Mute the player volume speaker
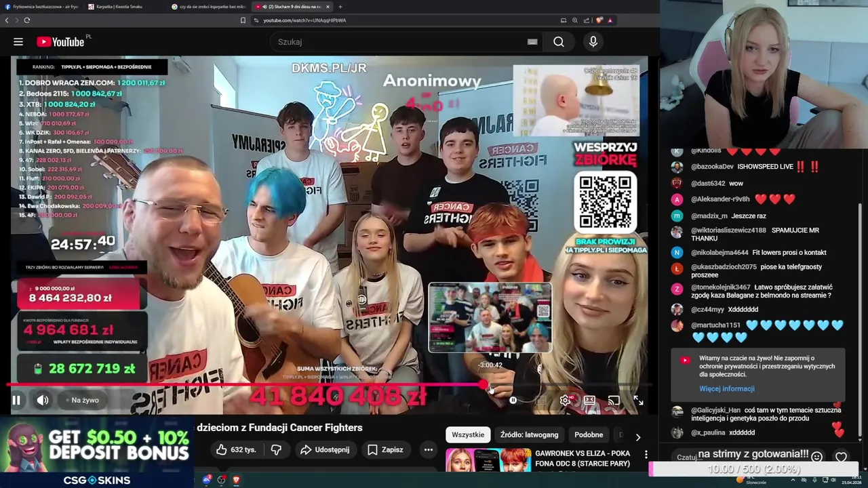868x488 pixels. (42, 400)
